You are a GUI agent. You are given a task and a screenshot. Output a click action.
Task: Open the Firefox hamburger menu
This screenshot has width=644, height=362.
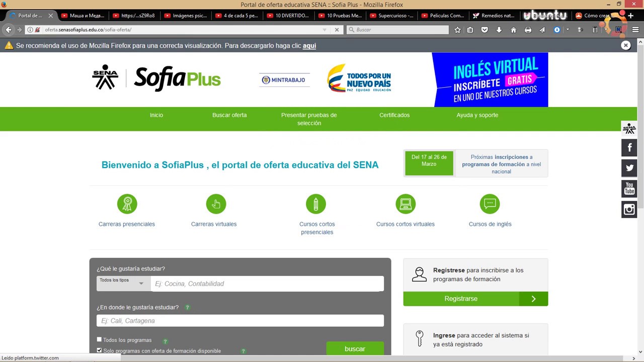pos(635,30)
